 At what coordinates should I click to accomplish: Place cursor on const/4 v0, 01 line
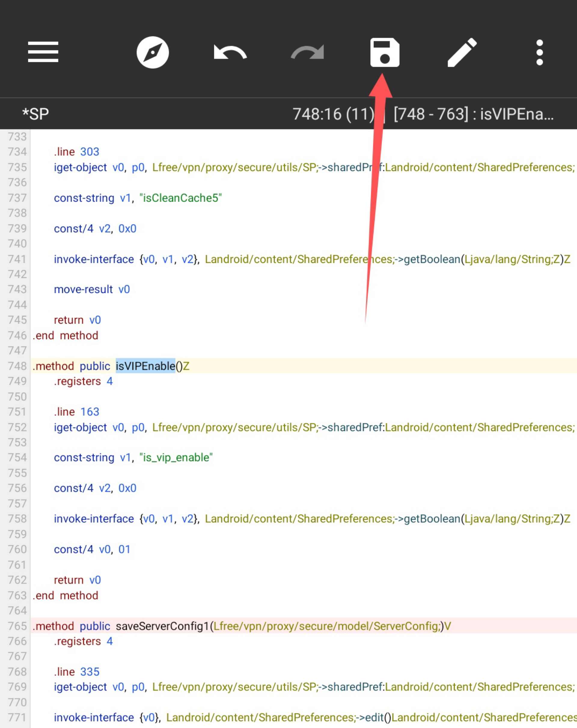pyautogui.click(x=92, y=549)
